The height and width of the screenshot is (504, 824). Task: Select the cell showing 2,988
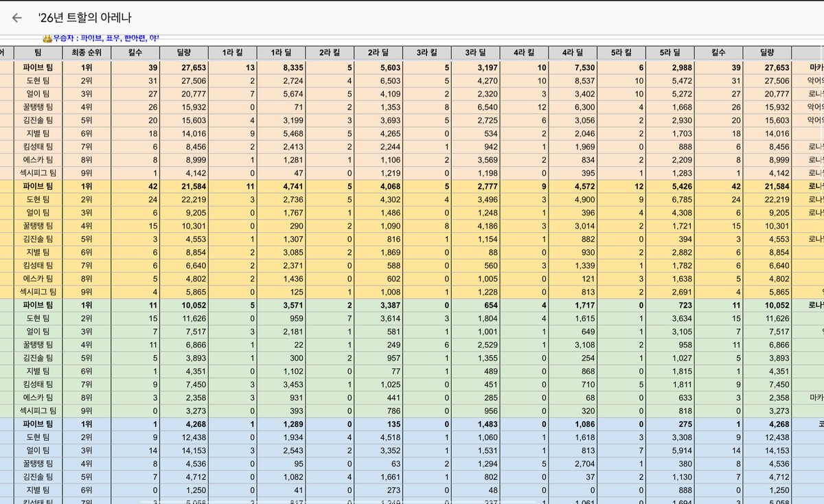[x=670, y=68]
